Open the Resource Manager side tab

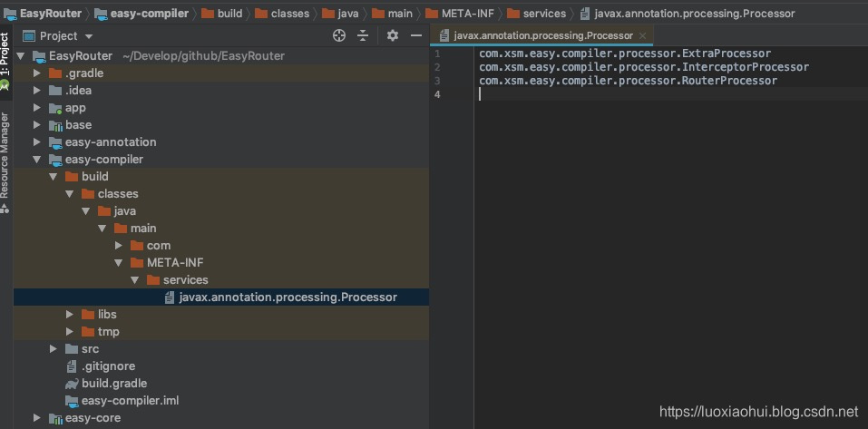point(5,161)
